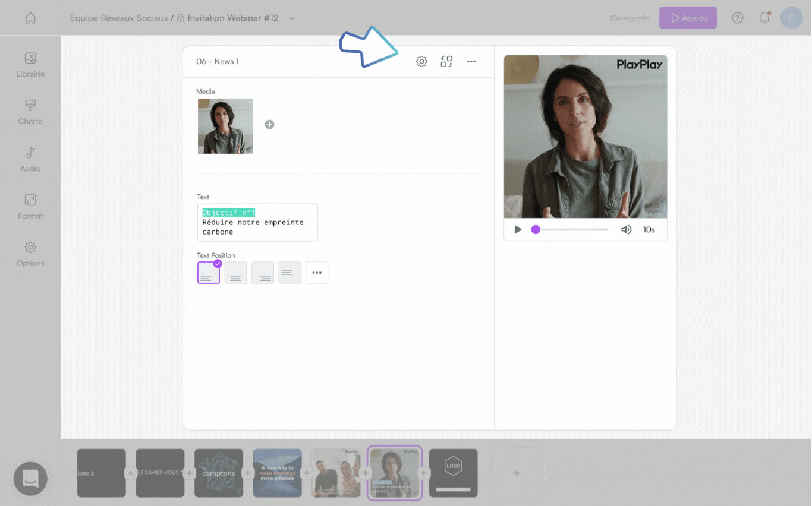This screenshot has height=506, width=812.
Task: Add another media with plus button
Action: (269, 125)
